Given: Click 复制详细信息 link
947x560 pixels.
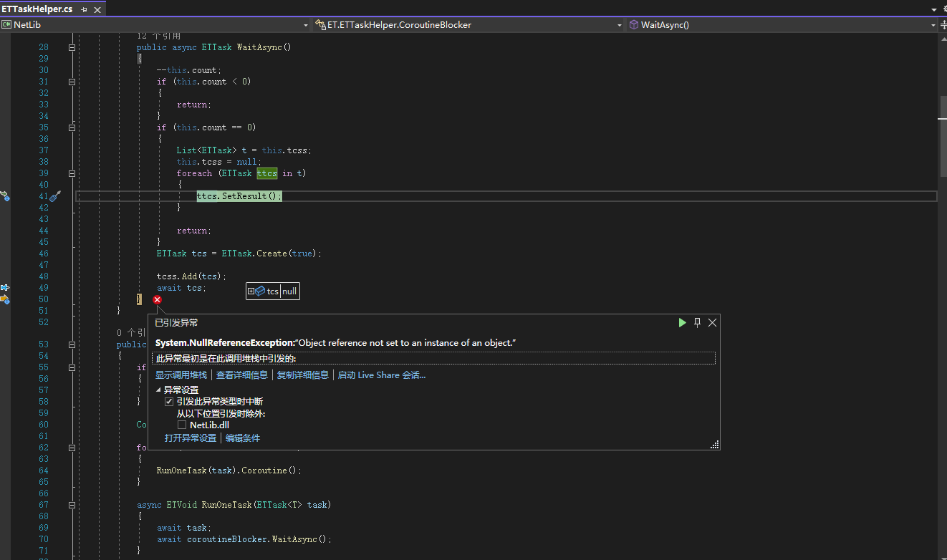Looking at the screenshot, I should [x=303, y=375].
